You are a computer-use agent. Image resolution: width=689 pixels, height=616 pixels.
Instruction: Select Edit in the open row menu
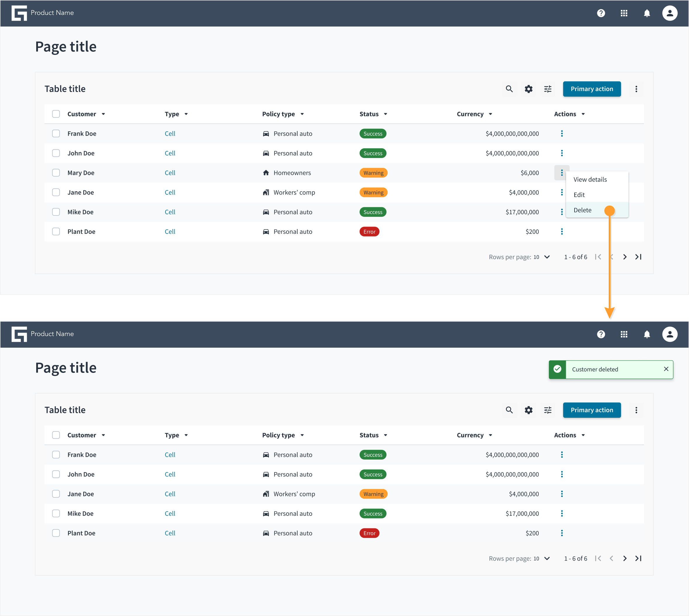pyautogui.click(x=597, y=195)
